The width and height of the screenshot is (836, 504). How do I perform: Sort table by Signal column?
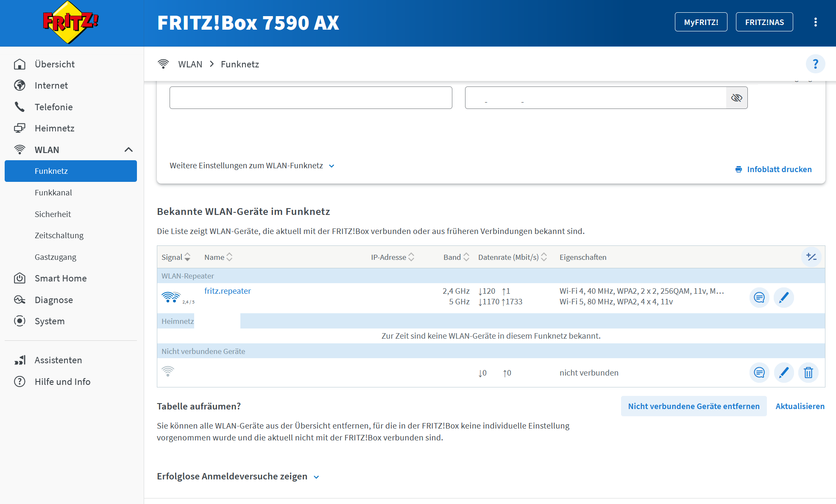coord(176,257)
